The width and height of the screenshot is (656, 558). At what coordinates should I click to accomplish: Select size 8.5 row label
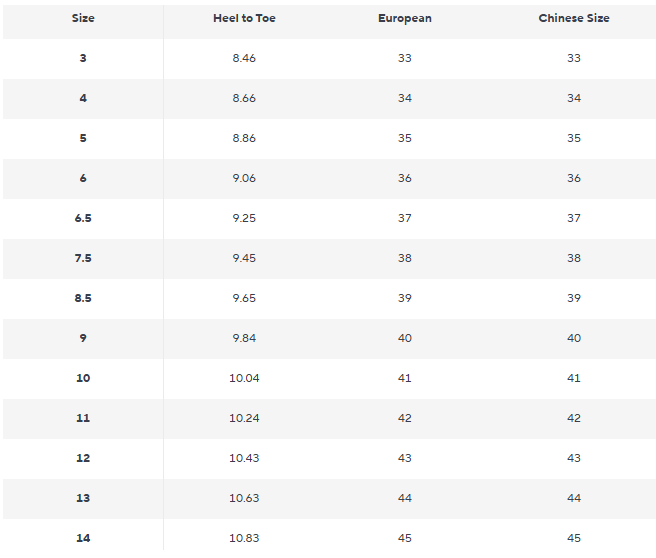tap(83, 298)
